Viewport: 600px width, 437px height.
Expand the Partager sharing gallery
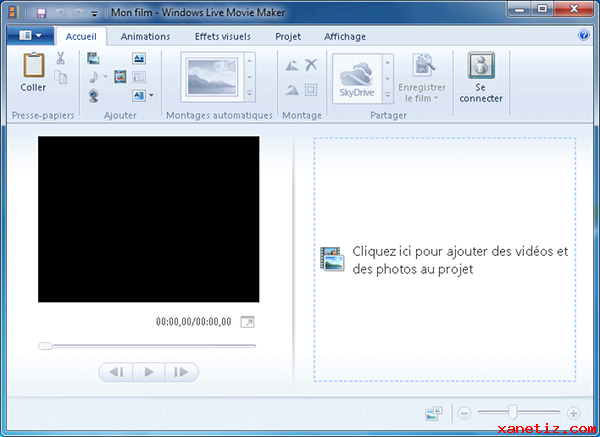click(x=388, y=95)
